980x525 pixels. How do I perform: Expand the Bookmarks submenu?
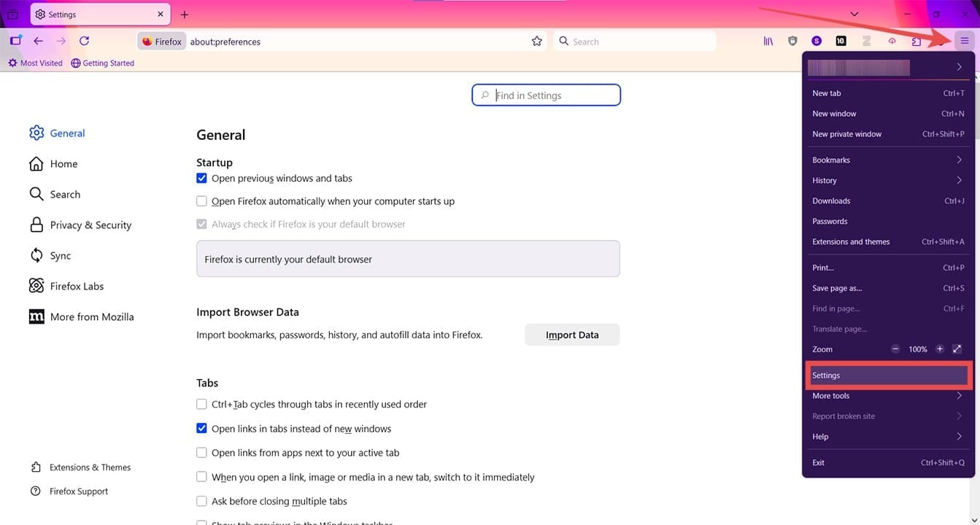[x=888, y=160]
